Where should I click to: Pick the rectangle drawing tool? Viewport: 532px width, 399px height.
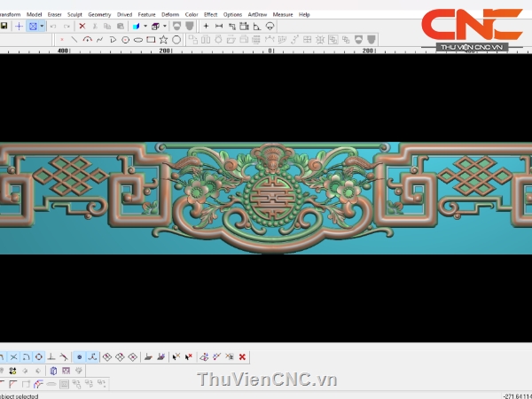(151, 40)
